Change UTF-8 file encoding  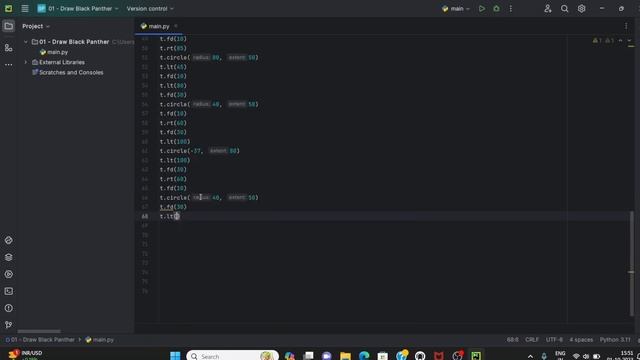pos(554,340)
